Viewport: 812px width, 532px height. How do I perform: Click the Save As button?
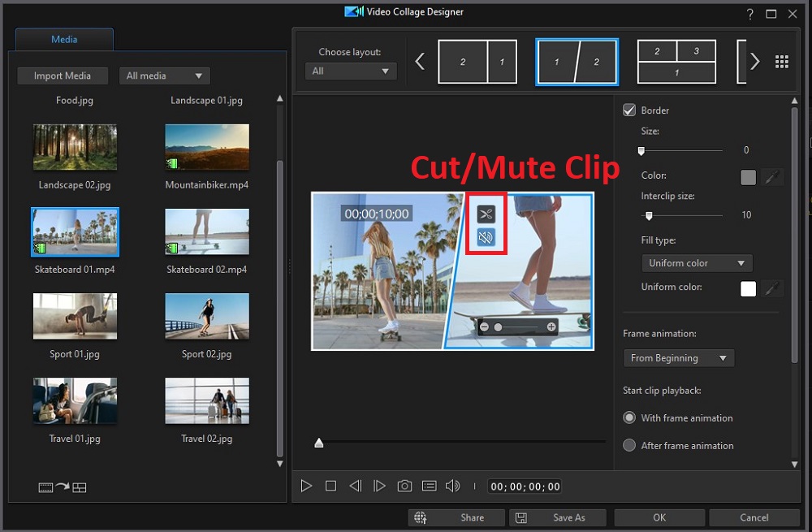557,517
